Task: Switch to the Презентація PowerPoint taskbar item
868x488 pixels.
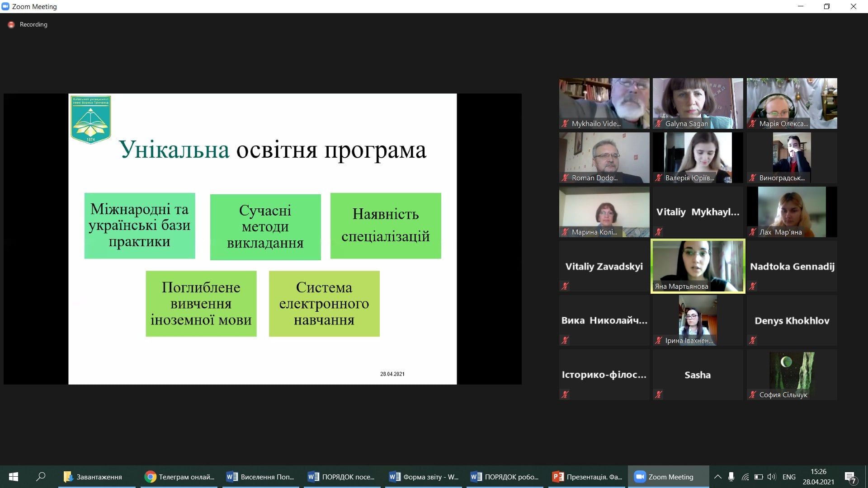Action: (x=587, y=477)
